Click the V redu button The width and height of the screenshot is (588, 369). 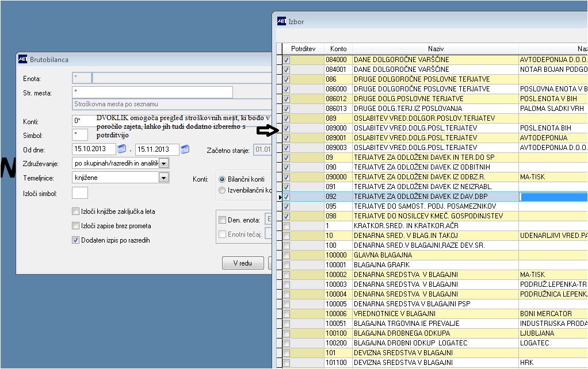click(x=243, y=263)
